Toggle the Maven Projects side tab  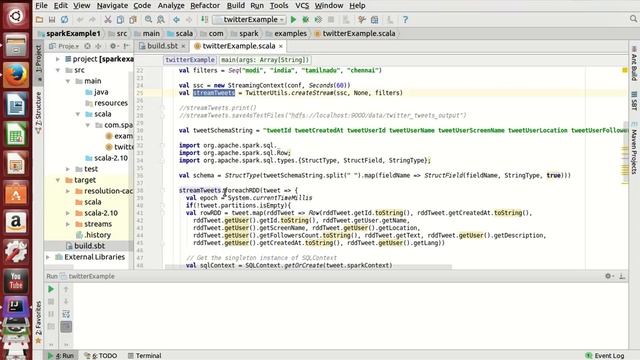point(634,149)
